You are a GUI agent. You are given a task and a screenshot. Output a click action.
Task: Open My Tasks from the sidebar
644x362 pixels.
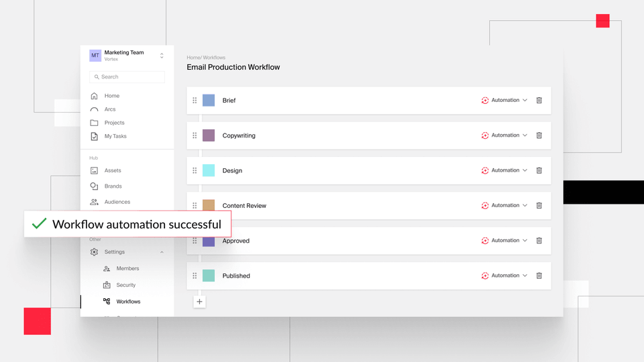coord(115,136)
